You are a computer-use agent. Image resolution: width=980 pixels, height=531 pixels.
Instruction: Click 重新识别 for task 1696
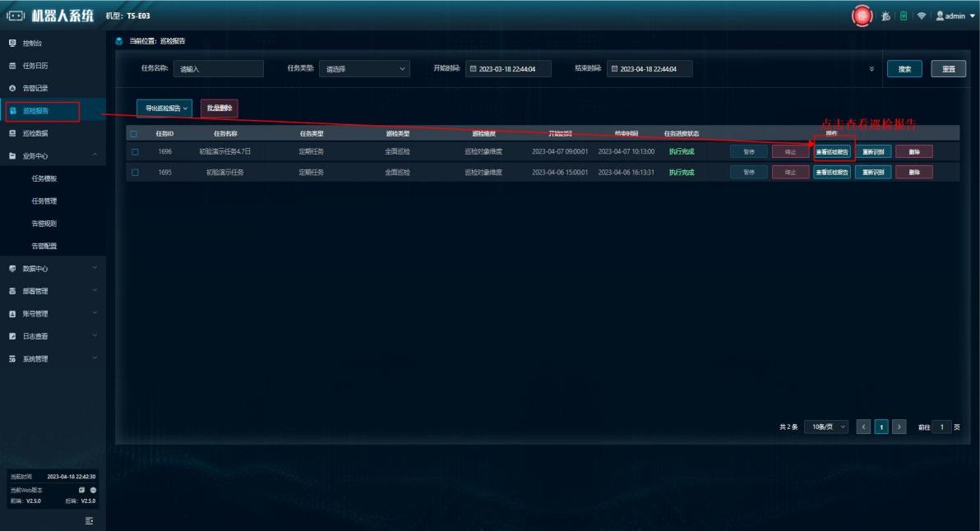click(x=873, y=152)
